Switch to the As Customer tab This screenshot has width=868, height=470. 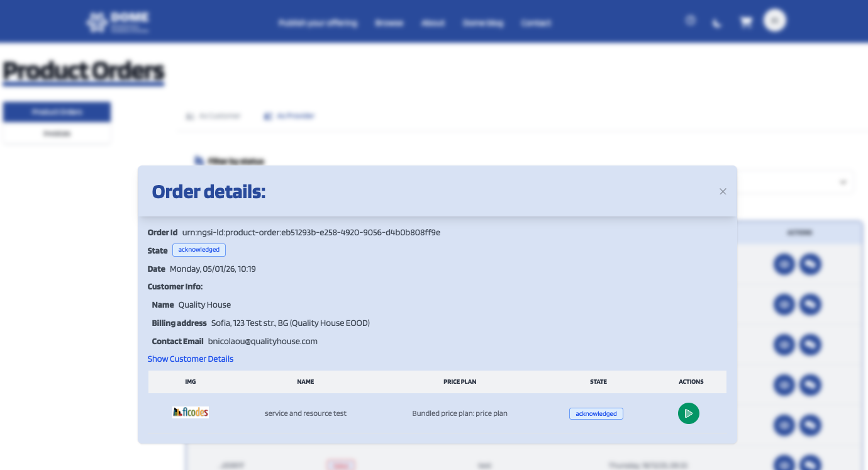(x=213, y=116)
